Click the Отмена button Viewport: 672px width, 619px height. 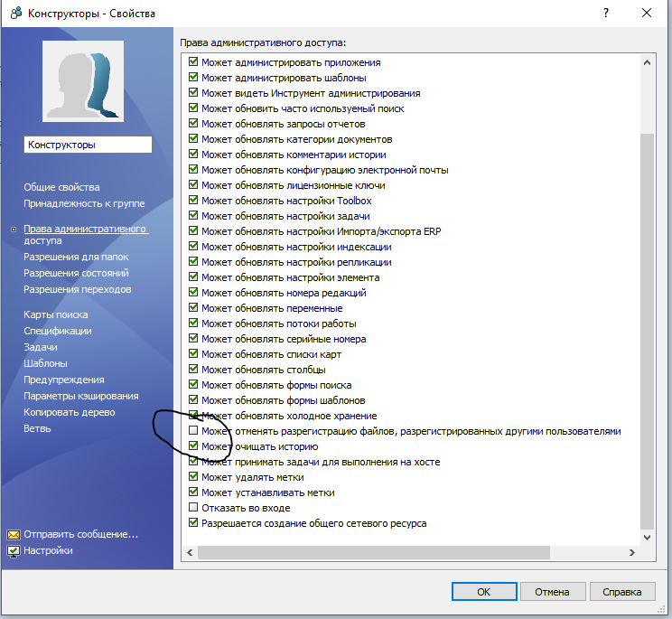552,592
